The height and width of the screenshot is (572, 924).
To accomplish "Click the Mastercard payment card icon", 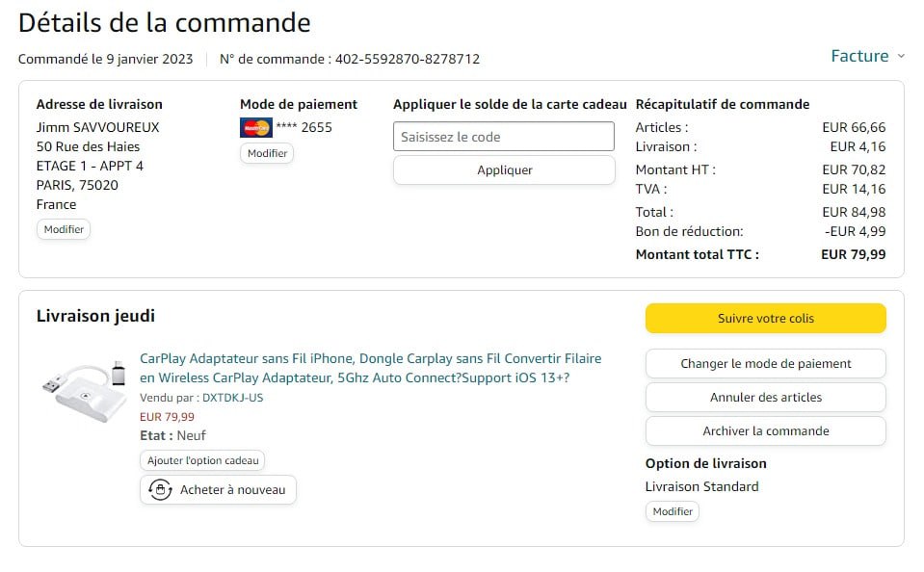I will tap(256, 127).
